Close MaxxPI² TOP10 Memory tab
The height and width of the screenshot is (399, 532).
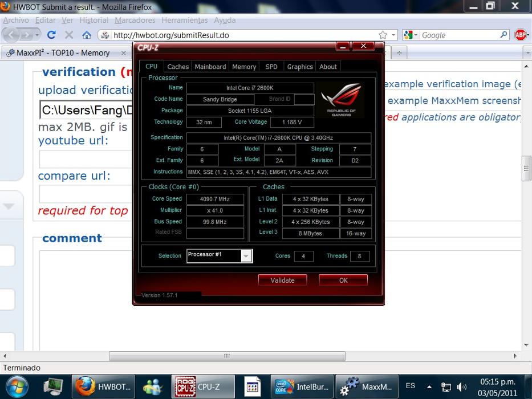(124, 53)
